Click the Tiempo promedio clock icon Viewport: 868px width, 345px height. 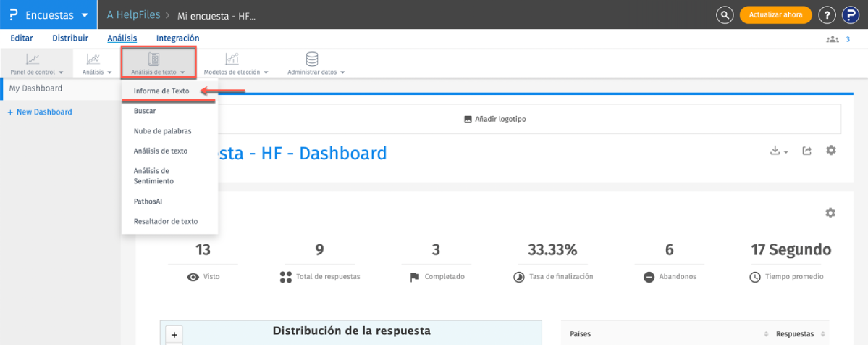[755, 277]
